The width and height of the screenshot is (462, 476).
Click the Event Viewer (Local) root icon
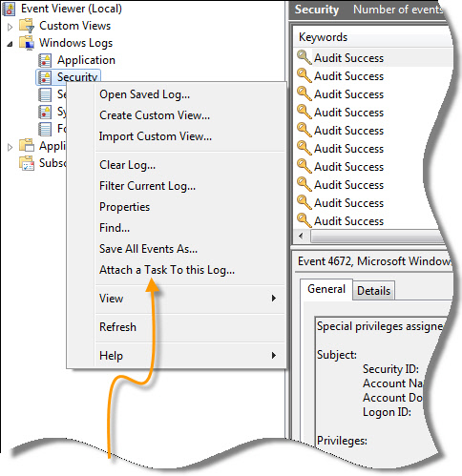coord(9,9)
